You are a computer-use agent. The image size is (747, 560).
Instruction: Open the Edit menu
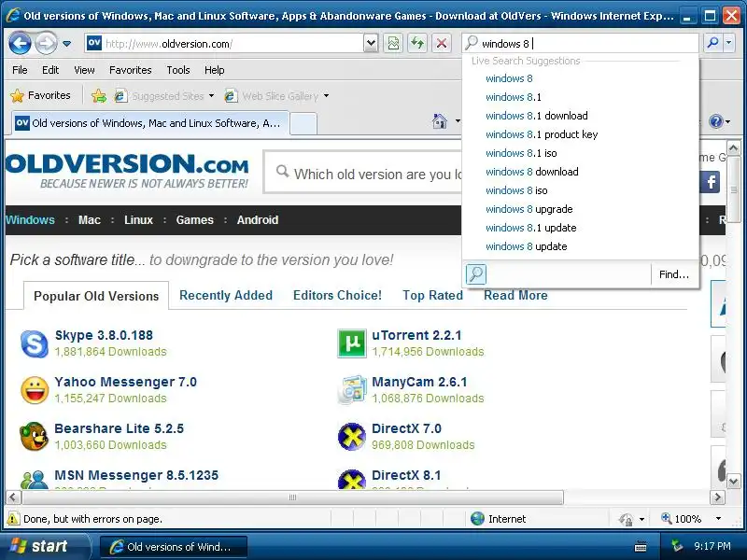[x=50, y=70]
